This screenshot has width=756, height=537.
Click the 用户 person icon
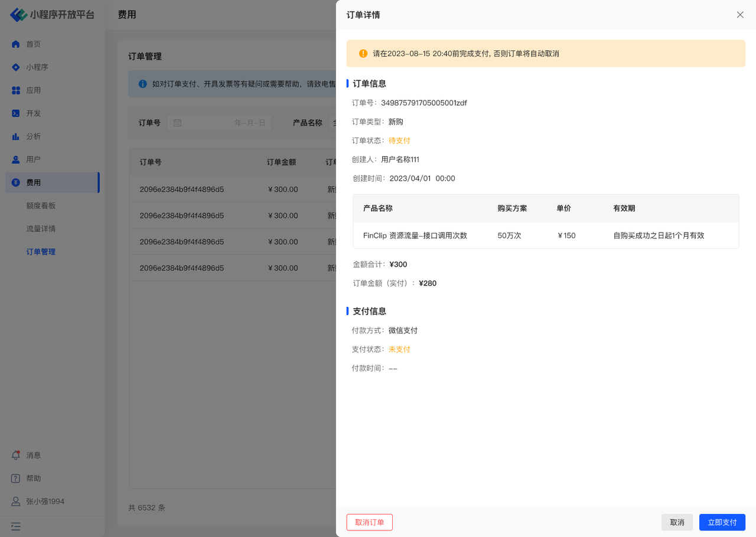click(16, 159)
